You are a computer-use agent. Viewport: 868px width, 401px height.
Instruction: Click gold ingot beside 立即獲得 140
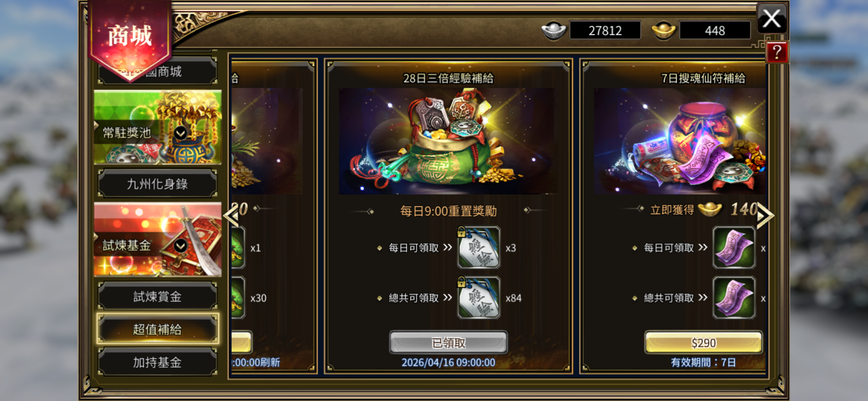click(x=710, y=209)
